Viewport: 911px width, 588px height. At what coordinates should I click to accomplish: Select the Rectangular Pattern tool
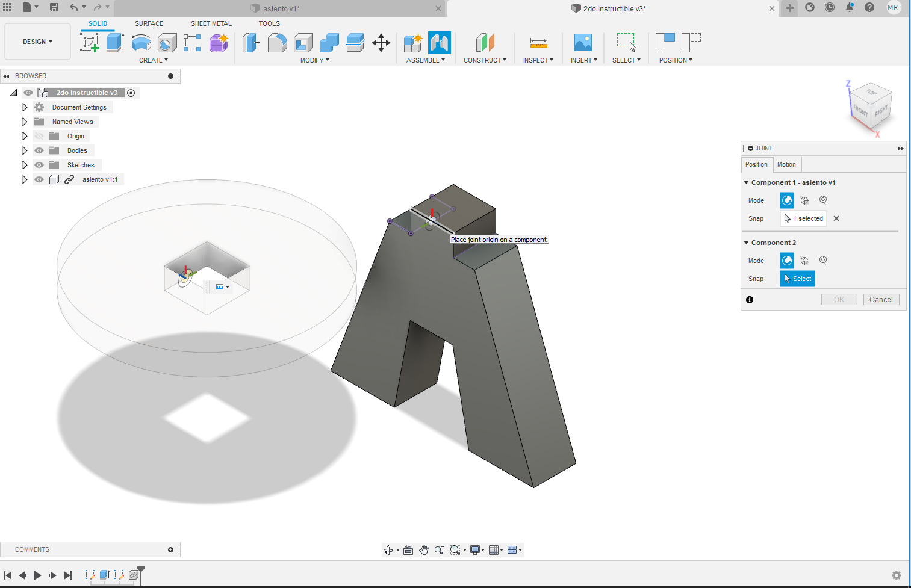coord(192,43)
